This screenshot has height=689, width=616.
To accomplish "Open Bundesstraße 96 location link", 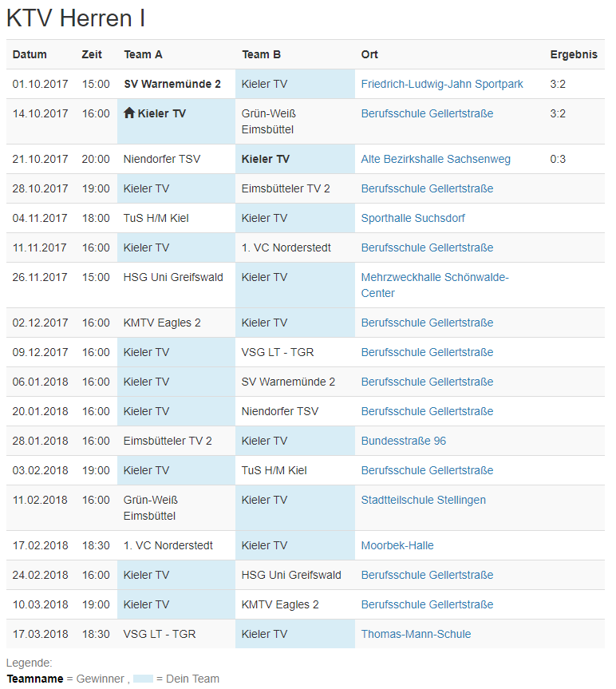I will pos(403,441).
